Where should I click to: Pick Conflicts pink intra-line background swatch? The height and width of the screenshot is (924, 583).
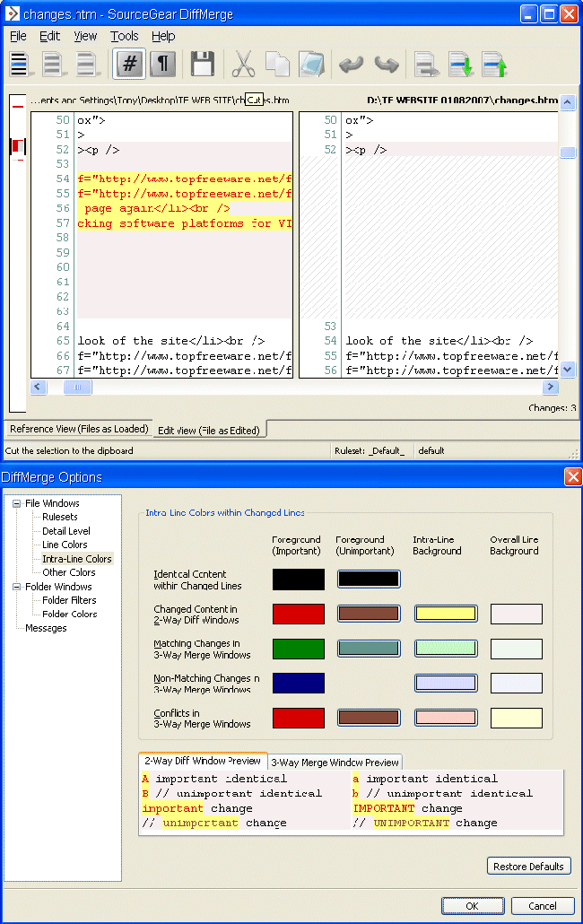pyautogui.click(x=446, y=719)
